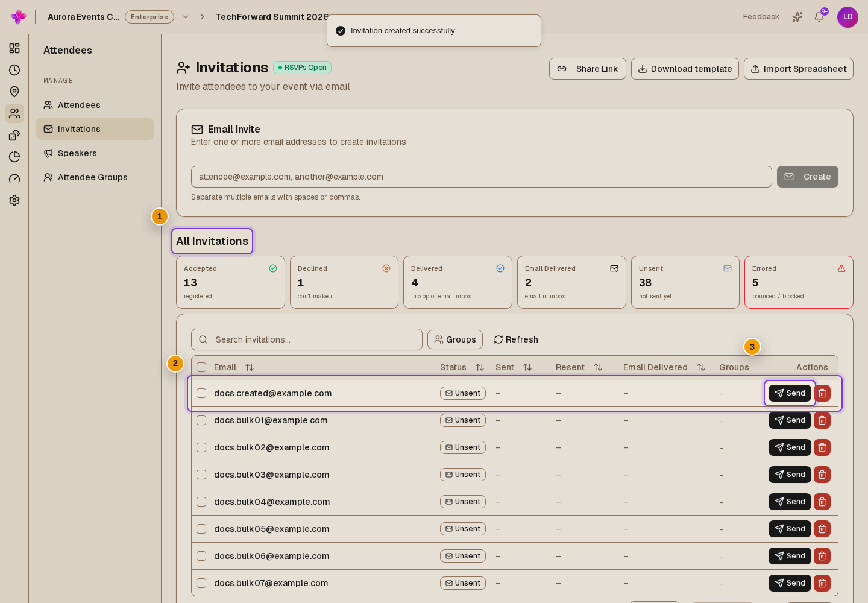The image size is (868, 603).
Task: Click the Share Link button
Action: point(588,69)
